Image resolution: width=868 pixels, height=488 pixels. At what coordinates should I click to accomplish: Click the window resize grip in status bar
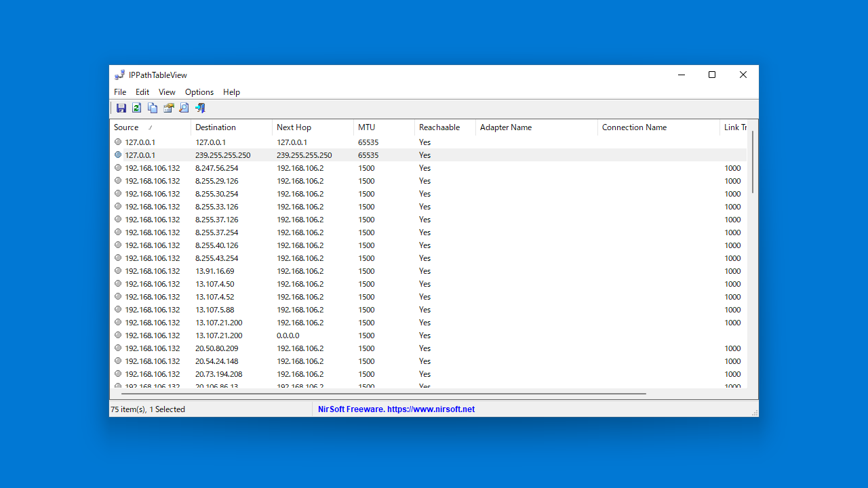point(754,412)
